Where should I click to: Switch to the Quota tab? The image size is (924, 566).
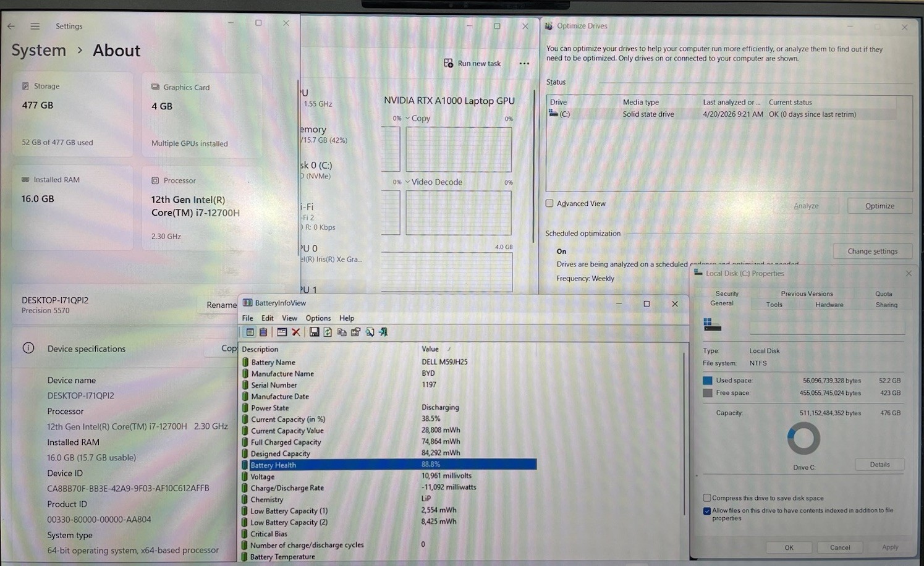[884, 294]
